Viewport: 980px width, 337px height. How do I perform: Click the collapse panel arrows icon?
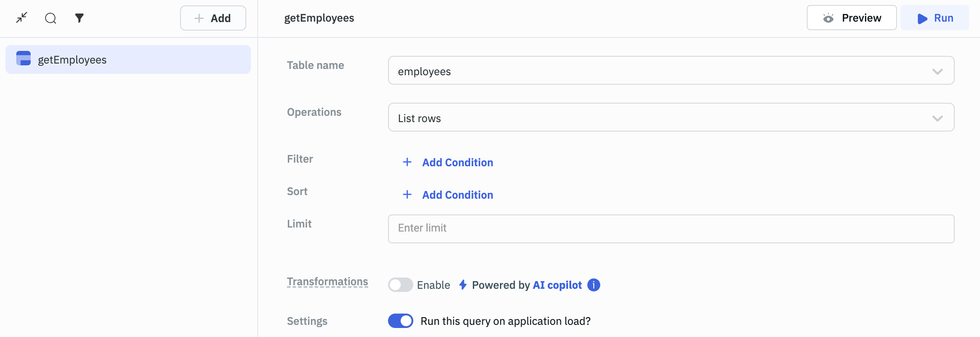22,18
